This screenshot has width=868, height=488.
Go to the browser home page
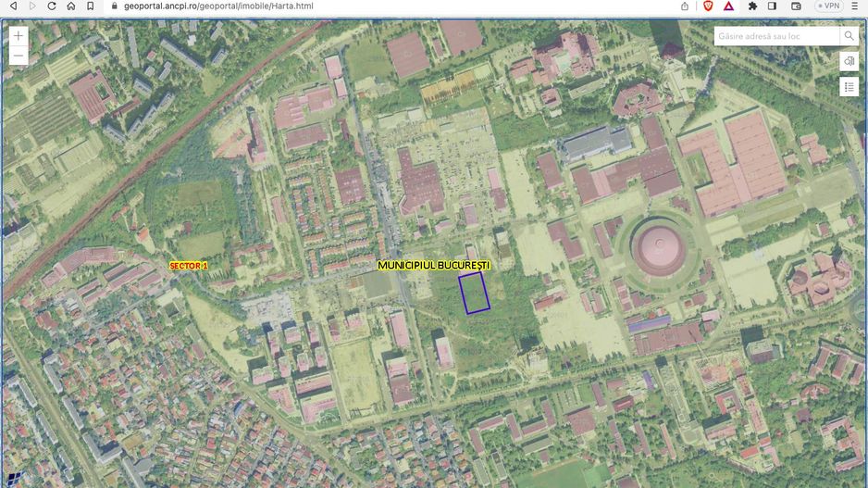[71, 6]
